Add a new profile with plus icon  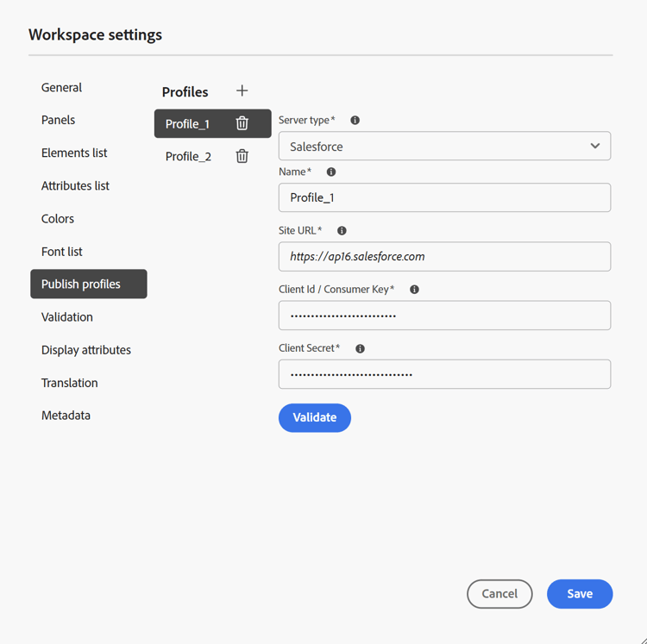pyautogui.click(x=242, y=91)
